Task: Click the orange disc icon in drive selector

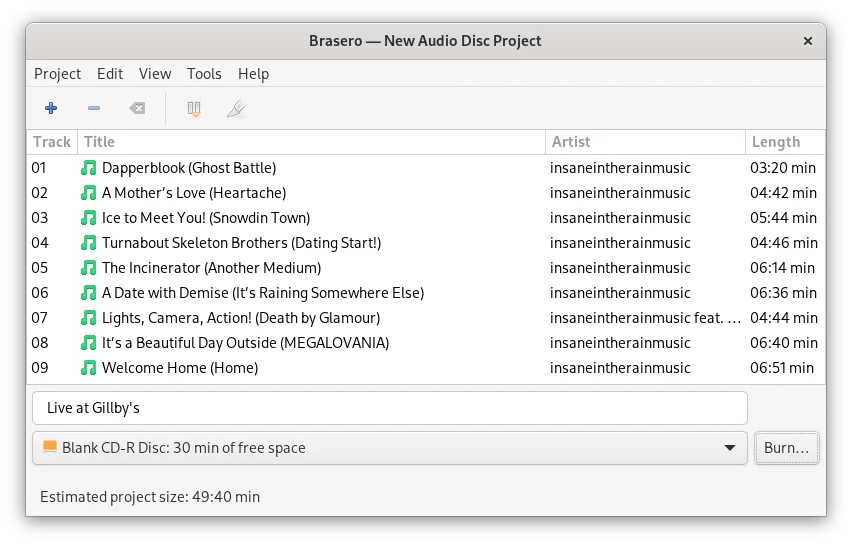Action: [50, 447]
